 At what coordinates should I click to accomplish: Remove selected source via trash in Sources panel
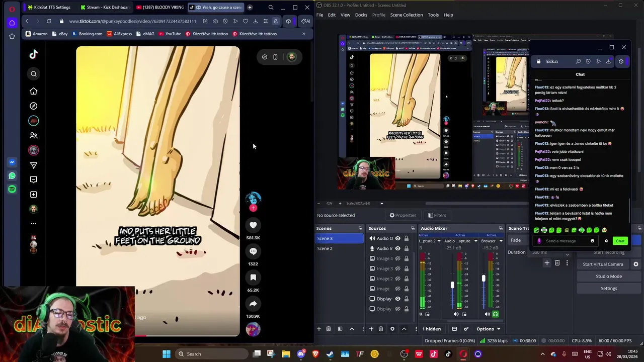[x=380, y=329]
